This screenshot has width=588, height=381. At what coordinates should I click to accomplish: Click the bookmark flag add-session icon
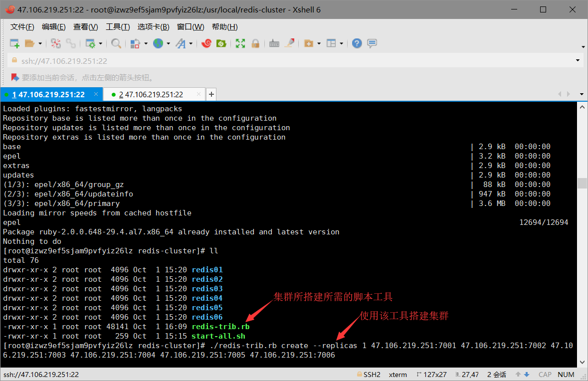15,78
